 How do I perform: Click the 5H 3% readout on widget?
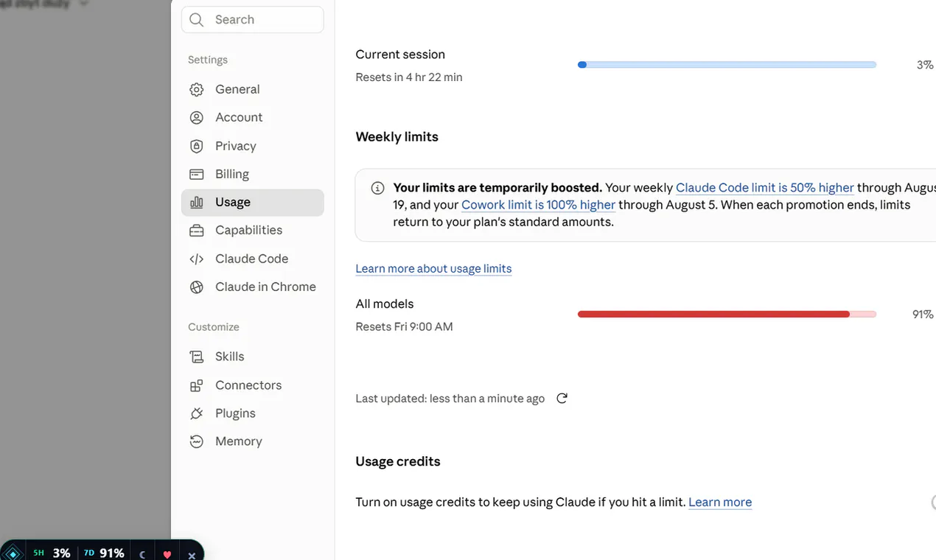(52, 553)
